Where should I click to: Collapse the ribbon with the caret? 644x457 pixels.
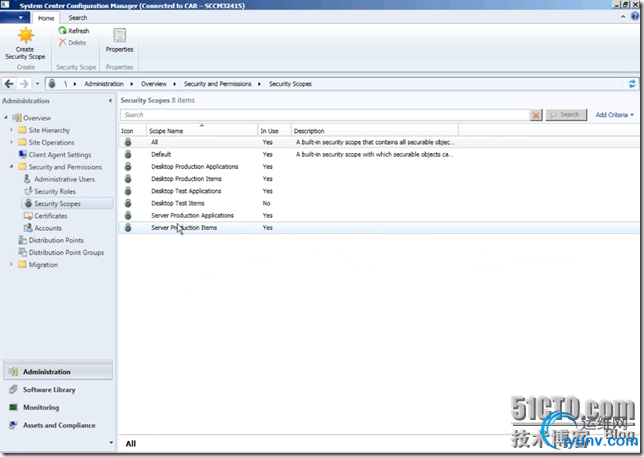pos(623,17)
